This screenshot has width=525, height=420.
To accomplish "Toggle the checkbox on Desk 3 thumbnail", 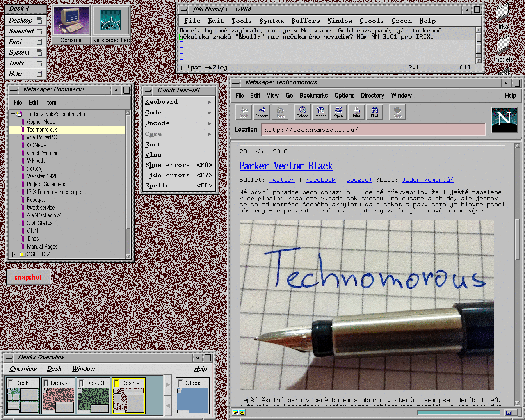I will click(x=81, y=383).
